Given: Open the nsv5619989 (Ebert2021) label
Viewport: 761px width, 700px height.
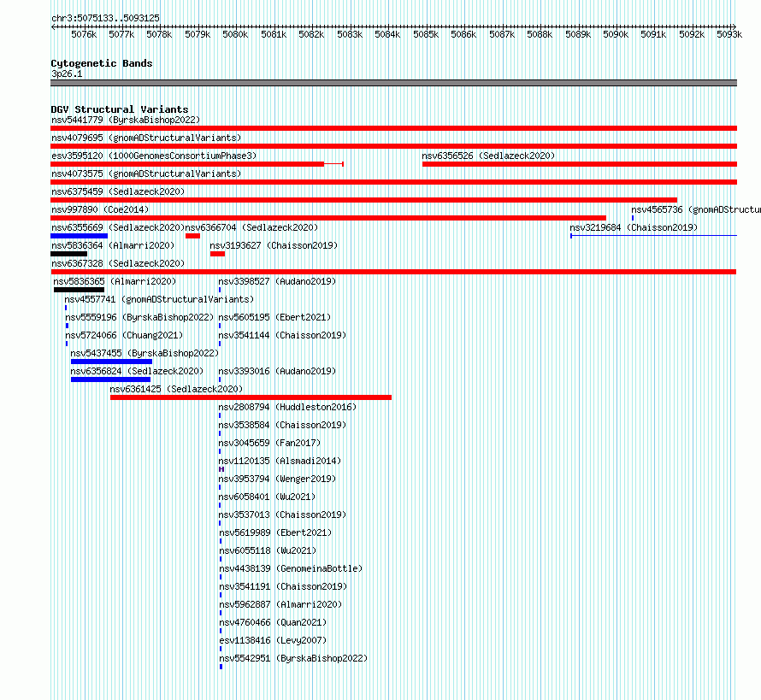Looking at the screenshot, I should click(x=275, y=532).
